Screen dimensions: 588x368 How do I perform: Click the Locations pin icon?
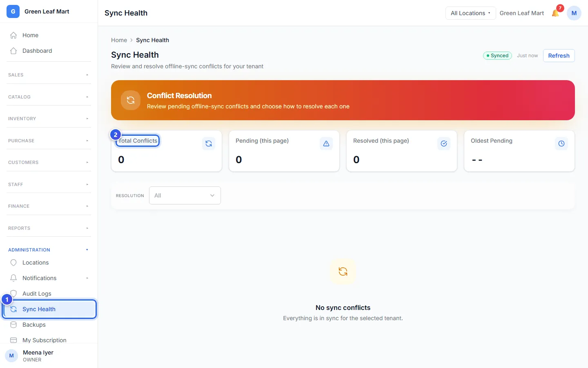13,263
